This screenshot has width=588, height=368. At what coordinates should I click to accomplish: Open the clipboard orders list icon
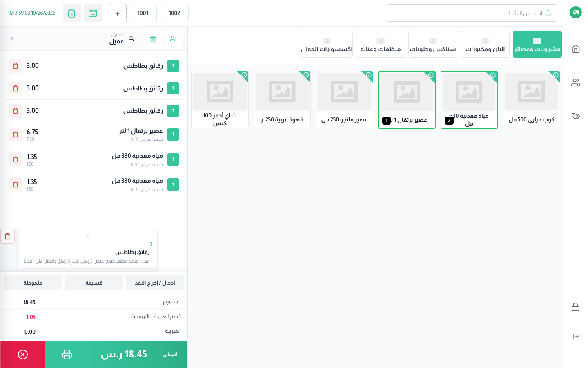(72, 13)
